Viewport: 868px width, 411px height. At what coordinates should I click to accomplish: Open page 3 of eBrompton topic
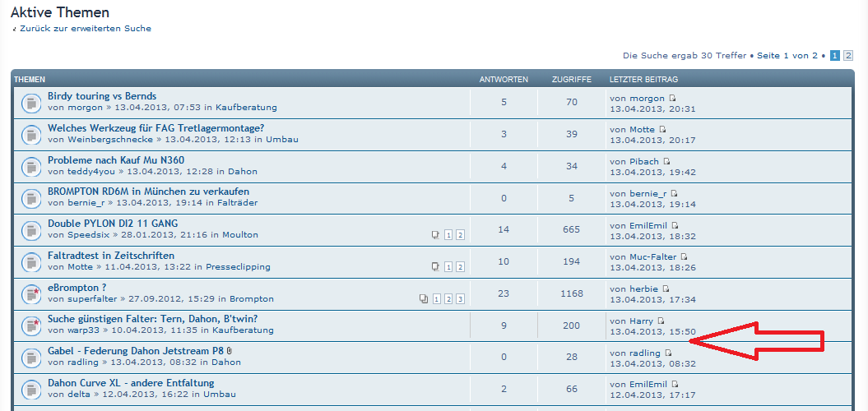(461, 298)
